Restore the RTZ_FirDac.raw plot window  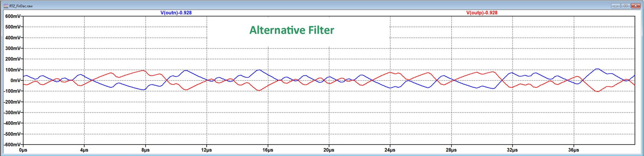click(625, 6)
